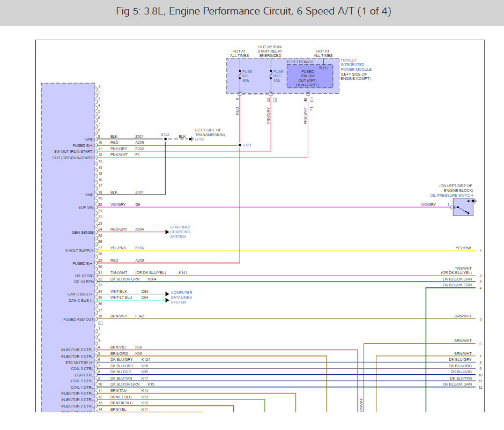Click the oil pressure switch symbol

463,207
